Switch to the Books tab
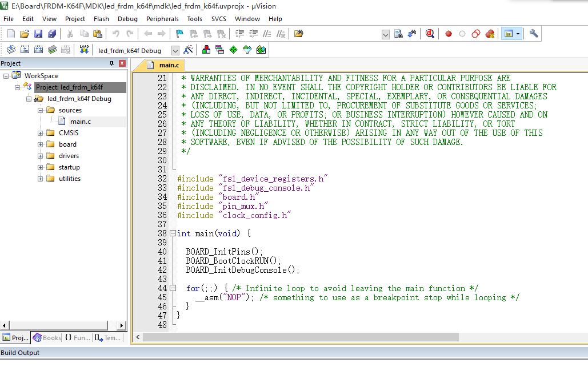The width and height of the screenshot is (588, 375). pyautogui.click(x=47, y=338)
